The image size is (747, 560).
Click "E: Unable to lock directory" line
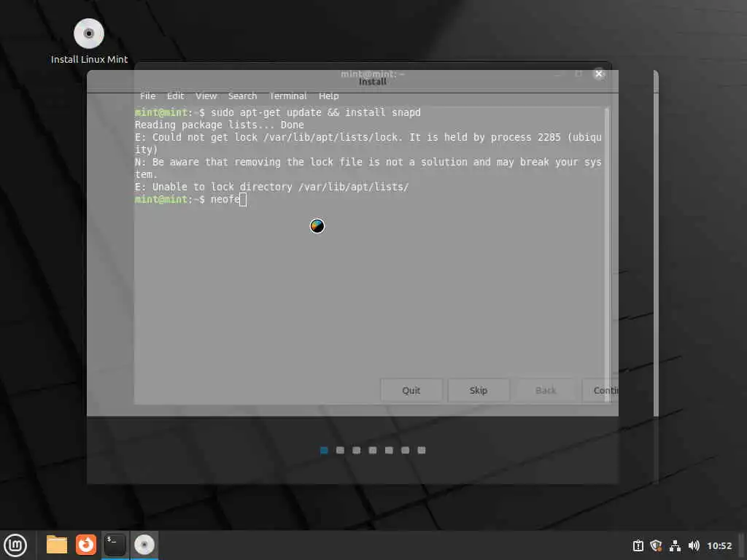coord(271,187)
